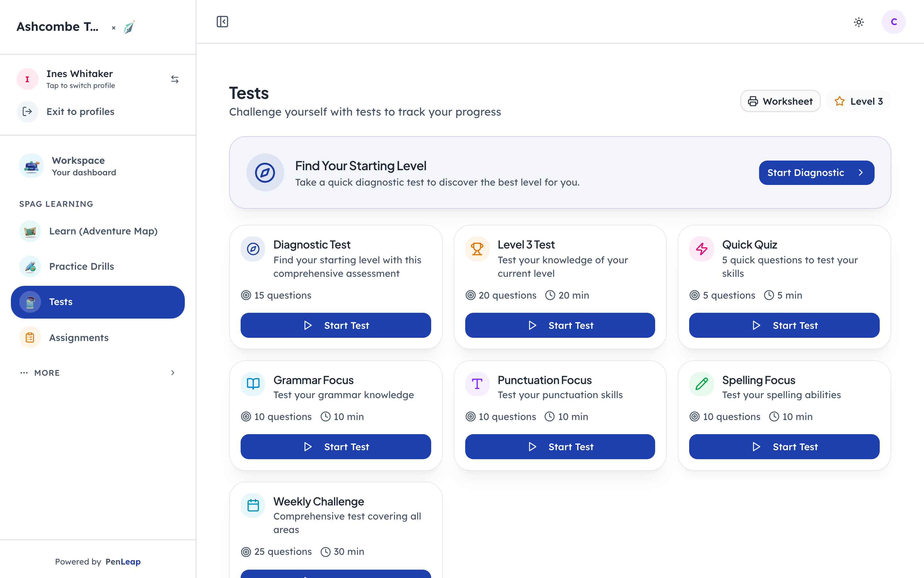Click the Adventure Map icon
This screenshot has width=924, height=578.
tap(30, 231)
